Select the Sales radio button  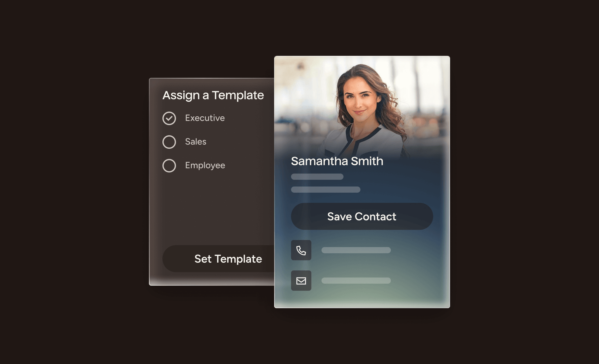169,142
